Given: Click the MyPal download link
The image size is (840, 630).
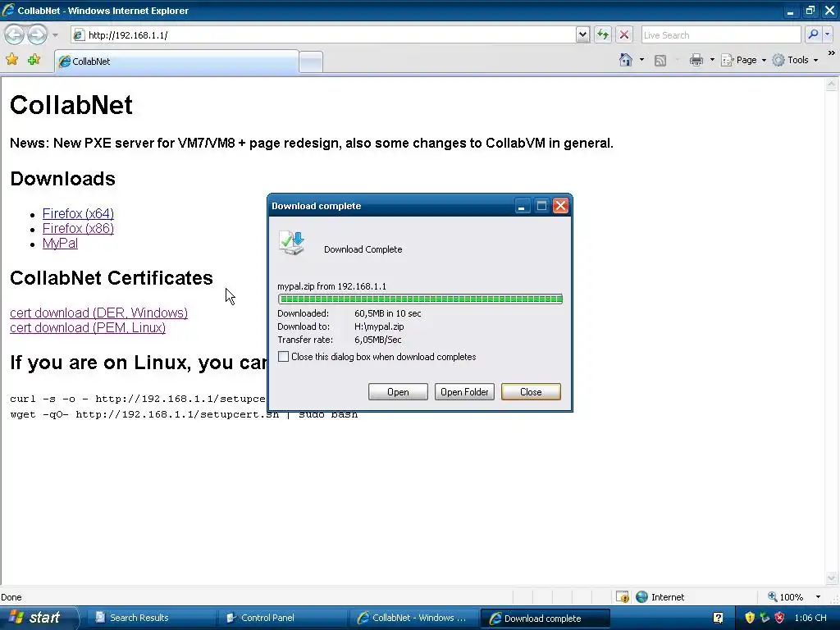Looking at the screenshot, I should coord(60,243).
